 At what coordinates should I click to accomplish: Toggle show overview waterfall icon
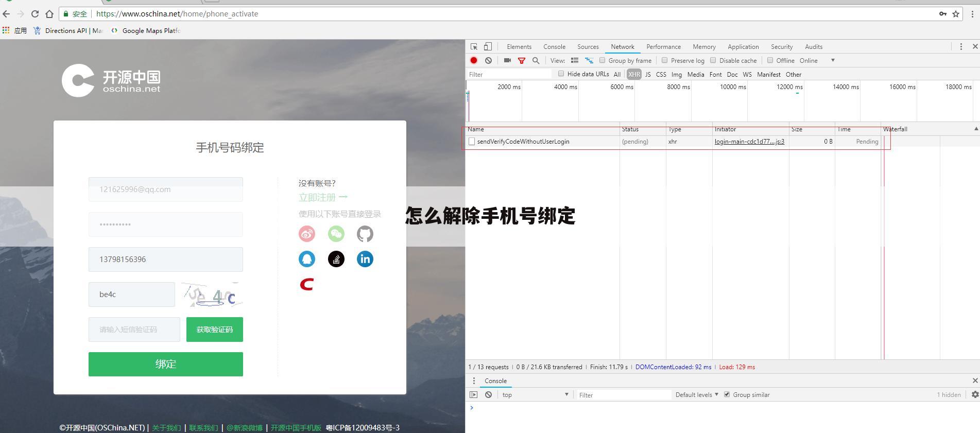[589, 60]
